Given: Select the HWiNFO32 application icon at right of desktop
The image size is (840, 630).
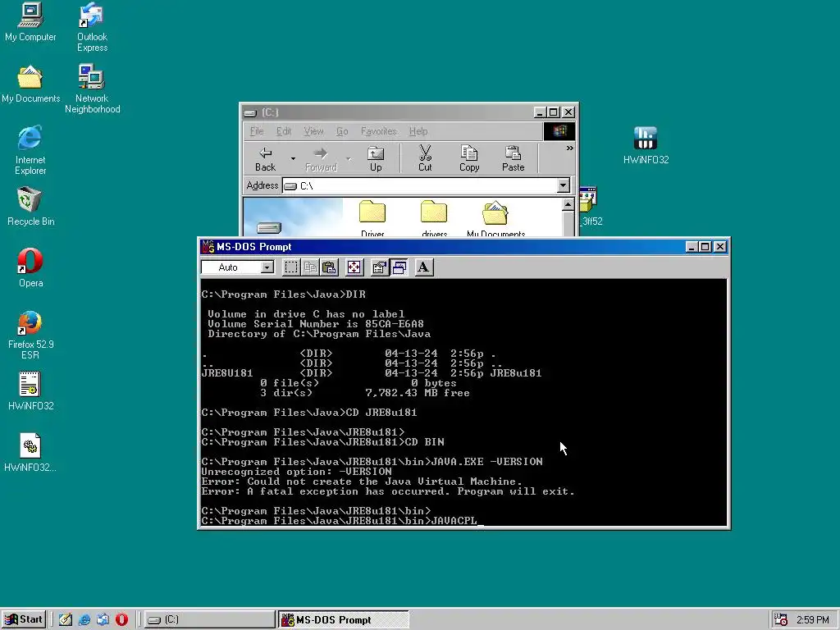Looking at the screenshot, I should point(646,145).
